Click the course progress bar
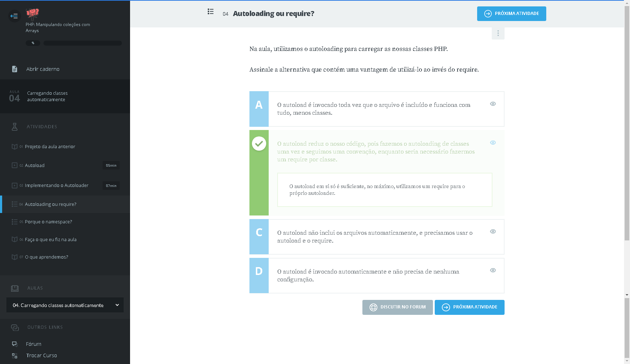 [x=82, y=43]
